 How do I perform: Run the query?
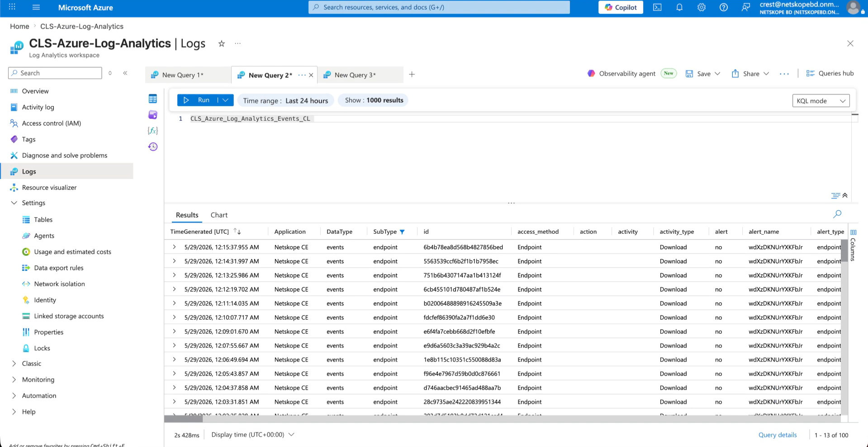(198, 100)
